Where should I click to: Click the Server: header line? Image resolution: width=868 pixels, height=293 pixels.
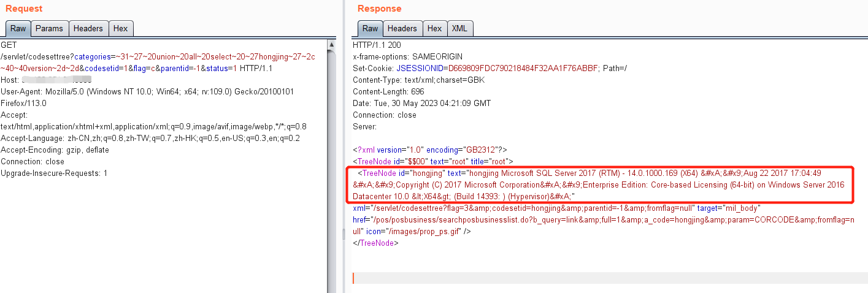click(364, 127)
